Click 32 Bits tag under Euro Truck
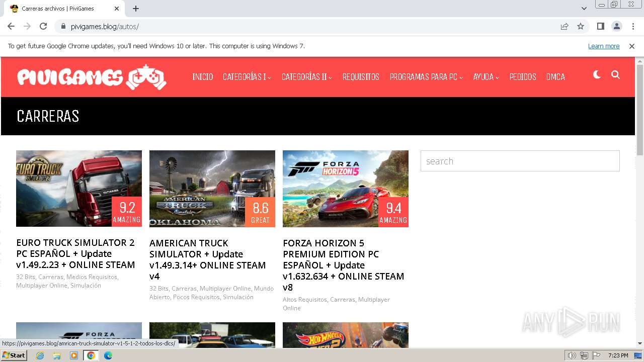 (x=26, y=277)
